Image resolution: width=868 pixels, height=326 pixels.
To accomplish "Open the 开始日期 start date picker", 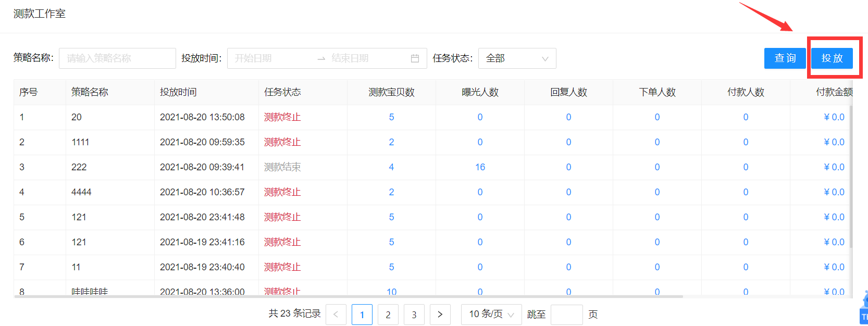I will 271,58.
